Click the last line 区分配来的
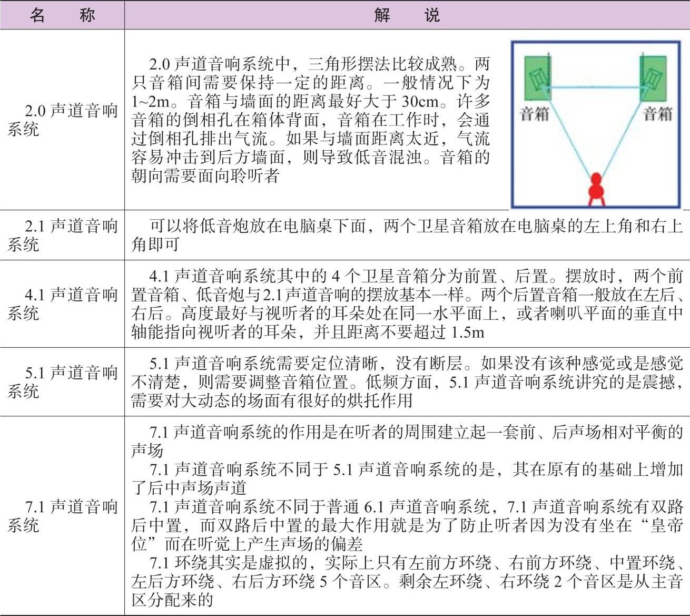Screen dimensions: 690x616 pyautogui.click(x=172, y=600)
